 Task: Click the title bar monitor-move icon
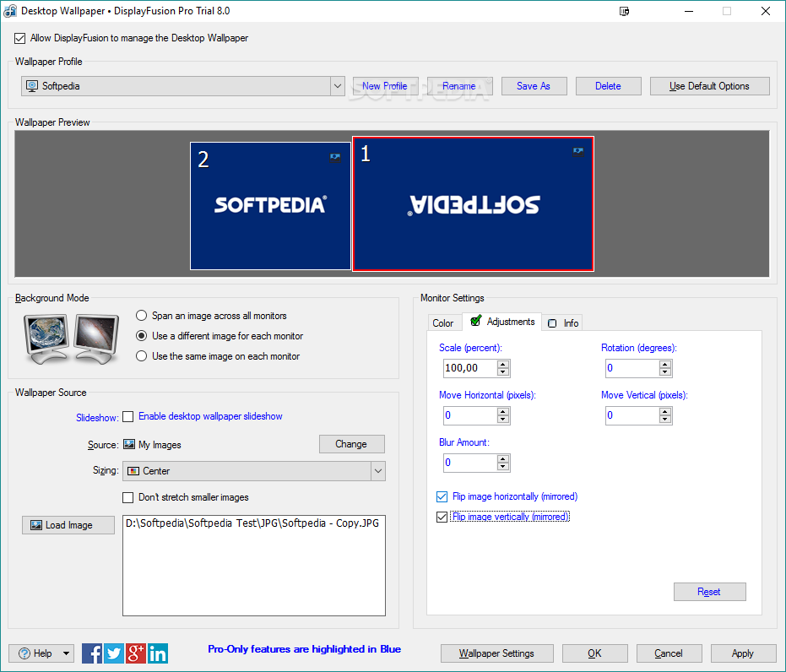point(624,11)
